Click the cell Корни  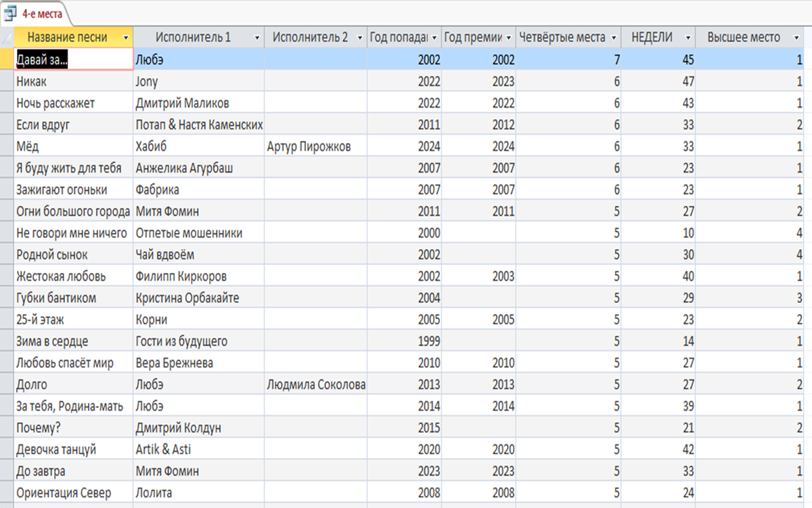pyautogui.click(x=199, y=320)
